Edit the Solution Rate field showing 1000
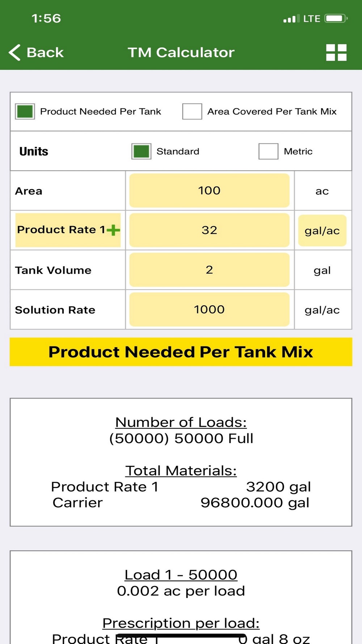This screenshot has height=644, width=362. tap(209, 310)
